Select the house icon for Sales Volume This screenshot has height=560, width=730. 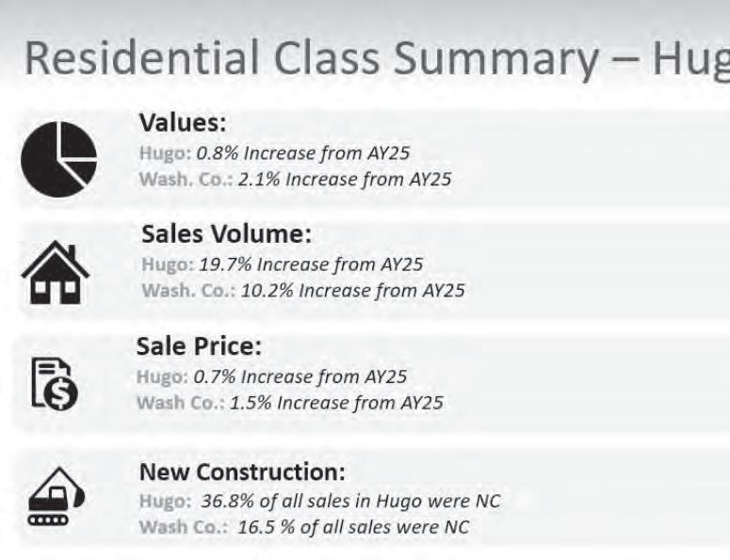(55, 273)
